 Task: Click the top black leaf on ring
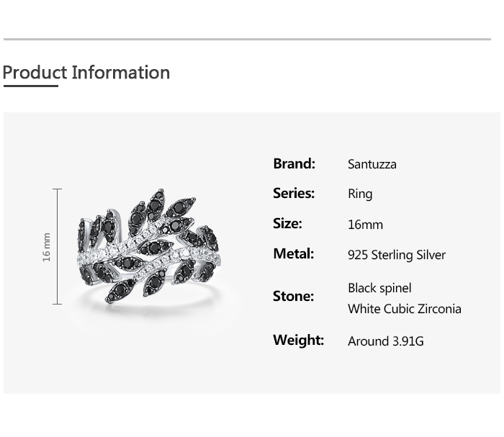156,202
